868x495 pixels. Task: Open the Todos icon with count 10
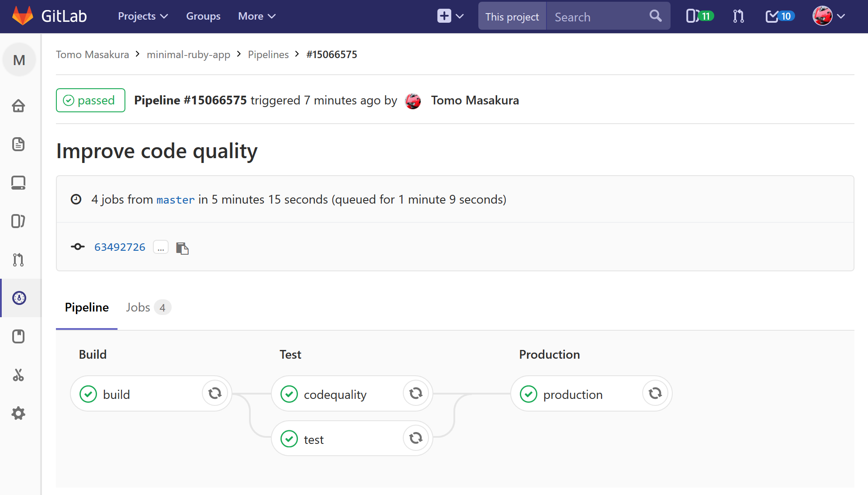coord(780,17)
